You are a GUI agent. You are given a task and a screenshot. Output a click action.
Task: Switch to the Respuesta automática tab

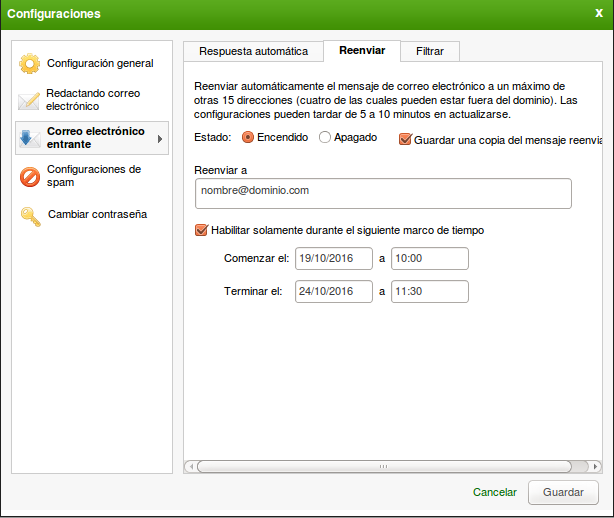253,51
